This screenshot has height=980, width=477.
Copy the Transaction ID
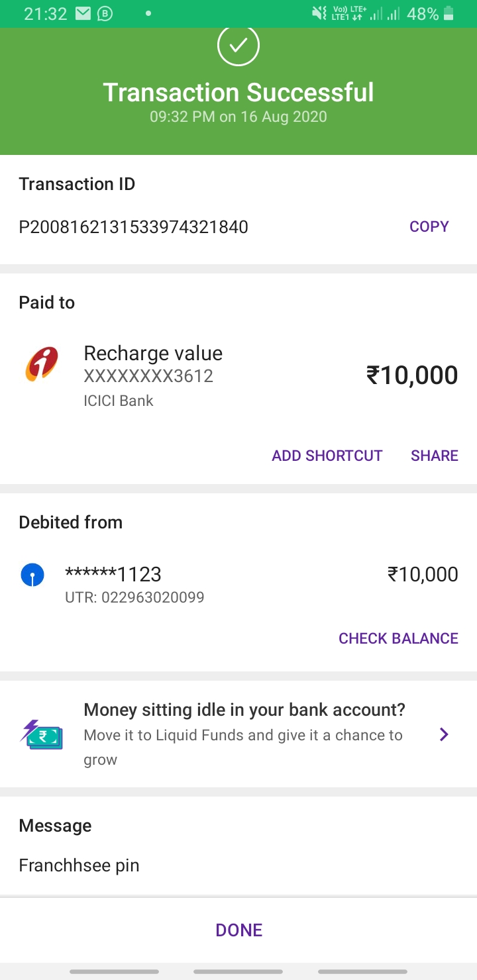tap(429, 226)
